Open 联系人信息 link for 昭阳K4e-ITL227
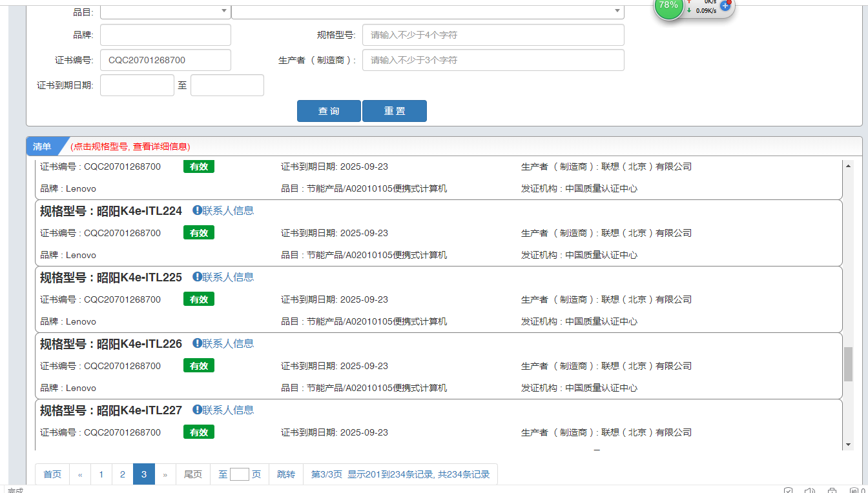The image size is (868, 493). click(x=228, y=410)
